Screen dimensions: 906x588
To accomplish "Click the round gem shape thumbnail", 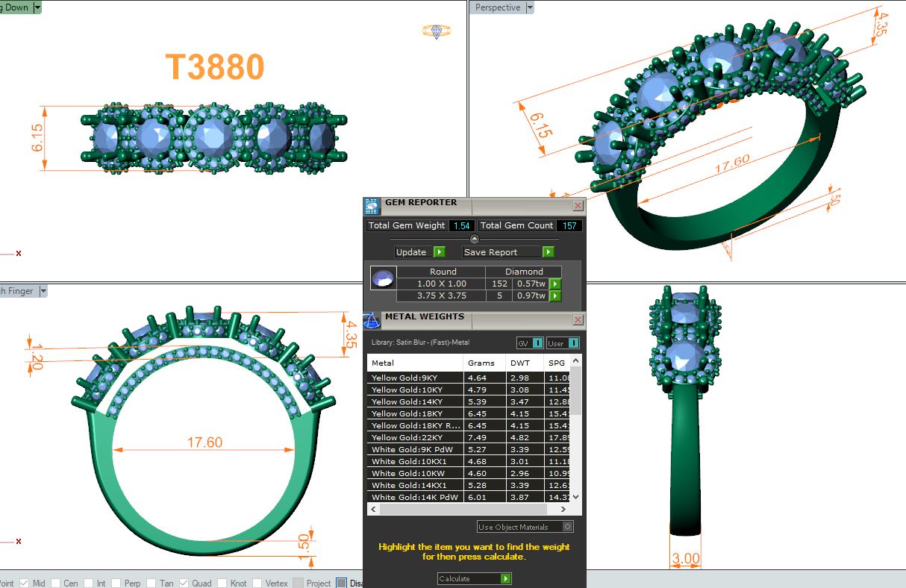I will pos(383,278).
